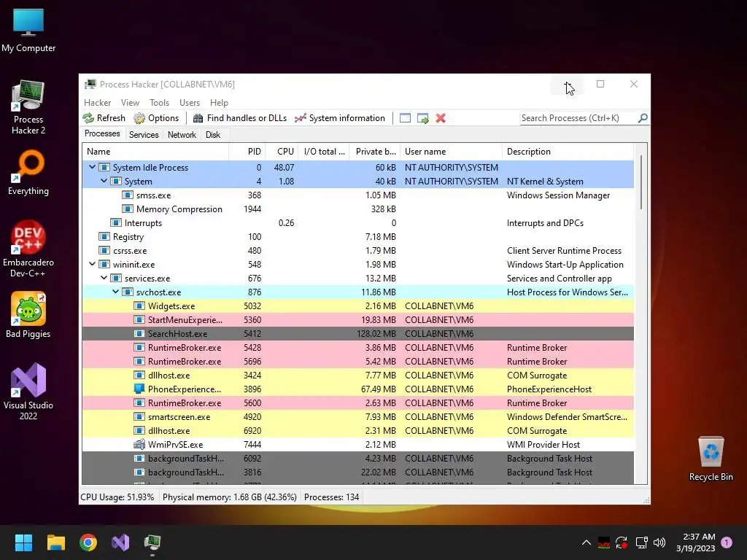Show hidden tray icons chevron
The width and height of the screenshot is (747, 560).
[x=587, y=542]
